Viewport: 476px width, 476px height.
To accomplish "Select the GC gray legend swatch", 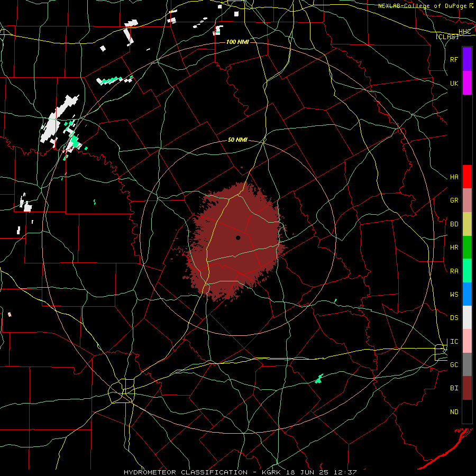I will [467, 364].
